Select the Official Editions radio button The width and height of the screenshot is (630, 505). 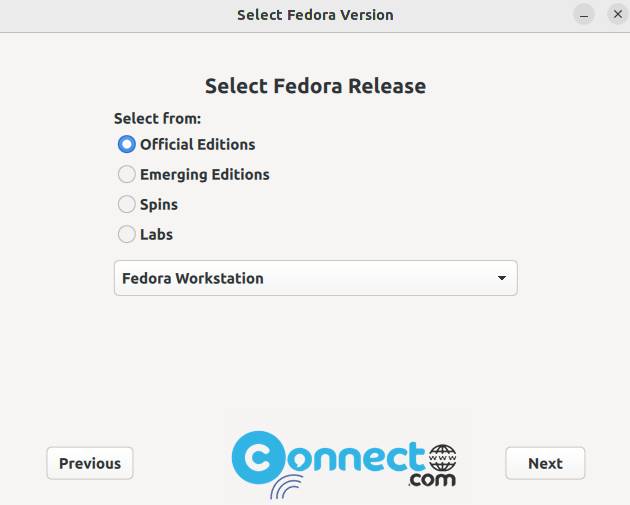pos(127,144)
